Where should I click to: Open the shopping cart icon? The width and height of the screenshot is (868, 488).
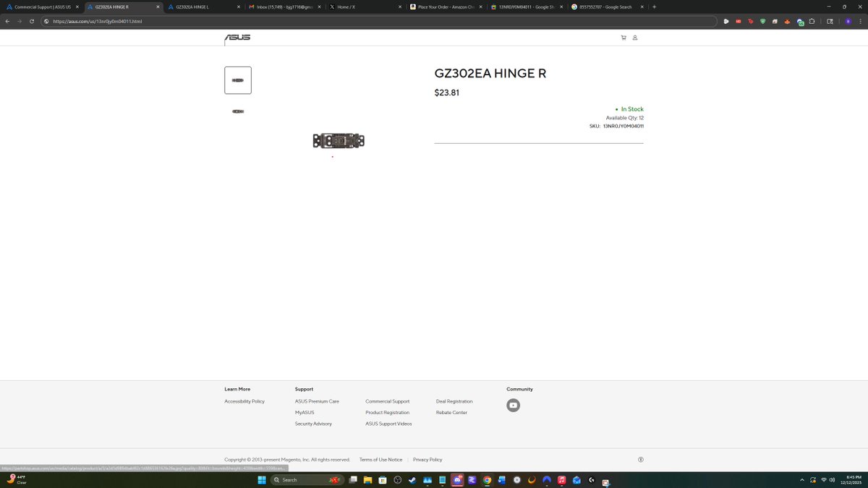tap(624, 38)
